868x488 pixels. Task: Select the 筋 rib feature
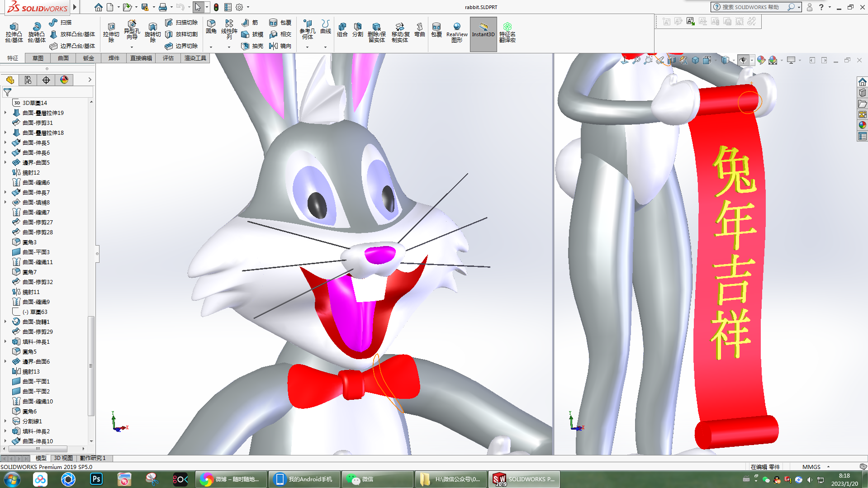(250, 22)
